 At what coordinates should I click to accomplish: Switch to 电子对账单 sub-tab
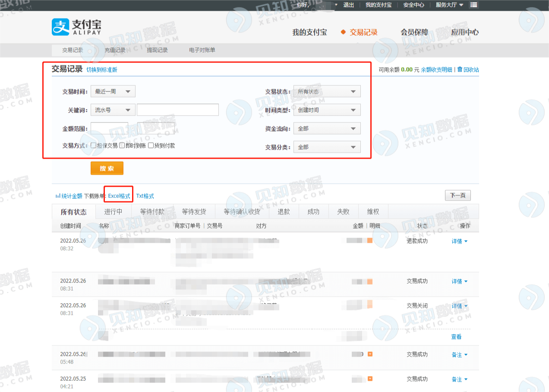[202, 50]
